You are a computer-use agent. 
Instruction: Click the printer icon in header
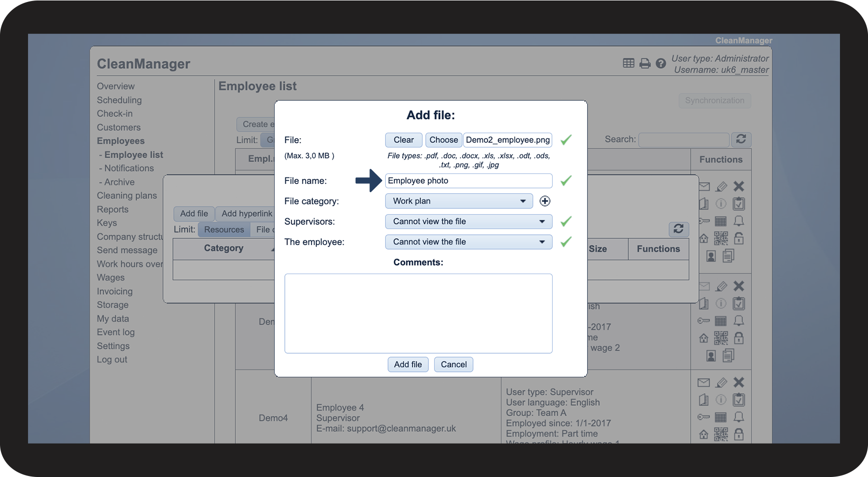pos(645,63)
